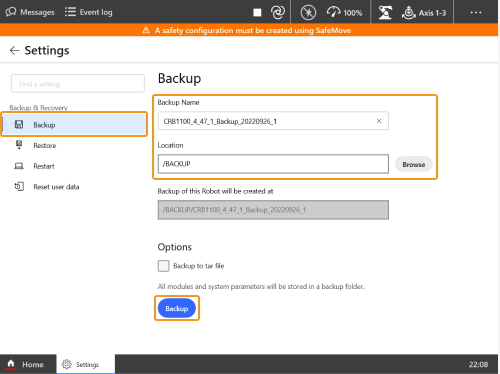Viewport: 500px width, 374px height.
Task: Click the Backup disk icon in sidebar
Action: 19,124
